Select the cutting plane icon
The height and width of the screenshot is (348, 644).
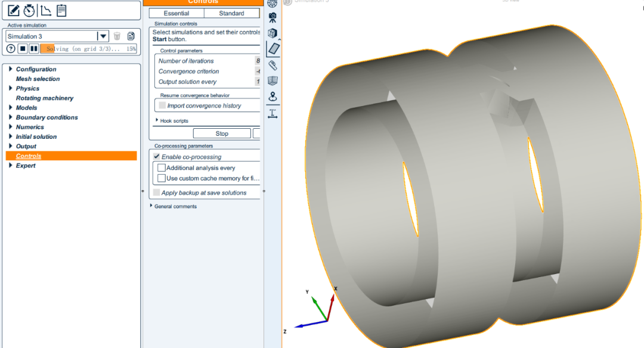pyautogui.click(x=273, y=49)
